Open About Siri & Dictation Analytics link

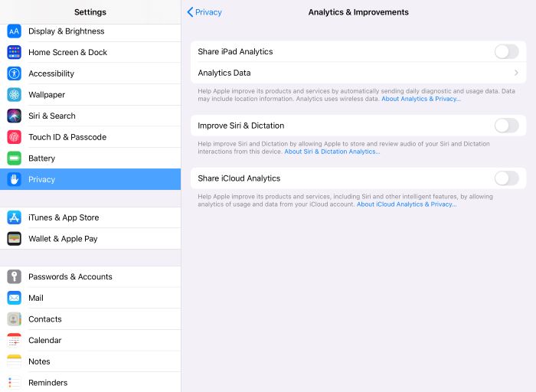click(x=332, y=152)
